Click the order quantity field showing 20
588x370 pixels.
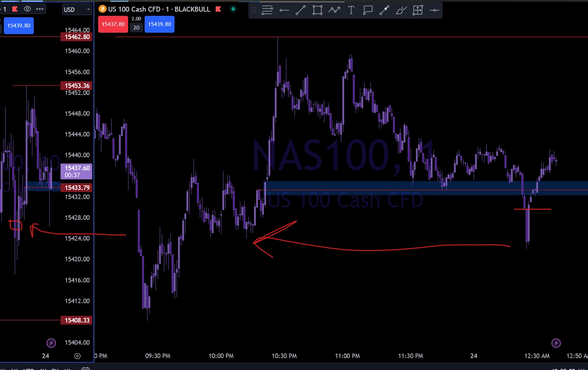(136, 28)
